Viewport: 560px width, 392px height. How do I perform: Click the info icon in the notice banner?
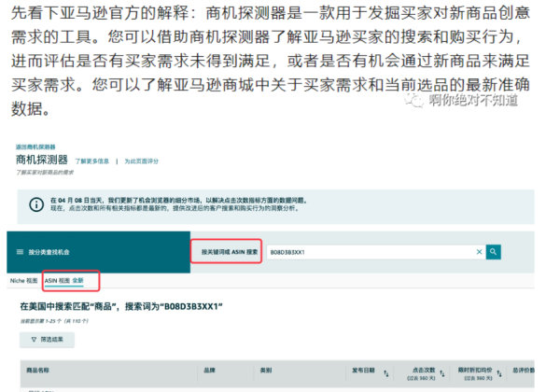(36, 204)
